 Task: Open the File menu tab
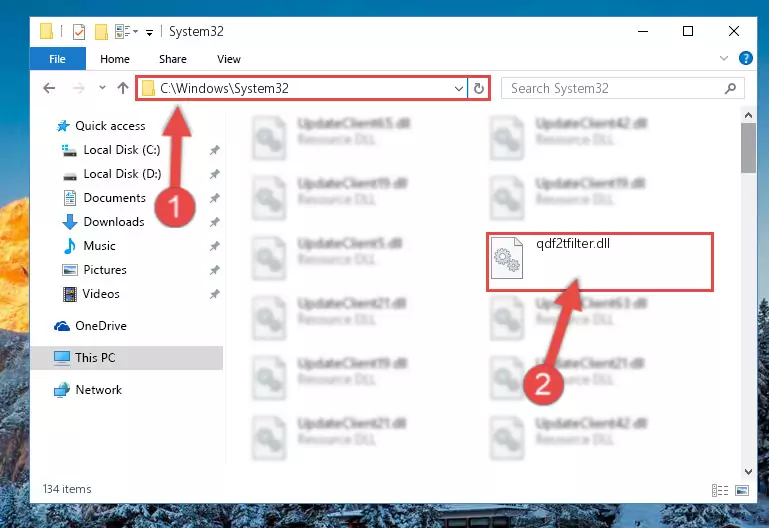tap(57, 59)
